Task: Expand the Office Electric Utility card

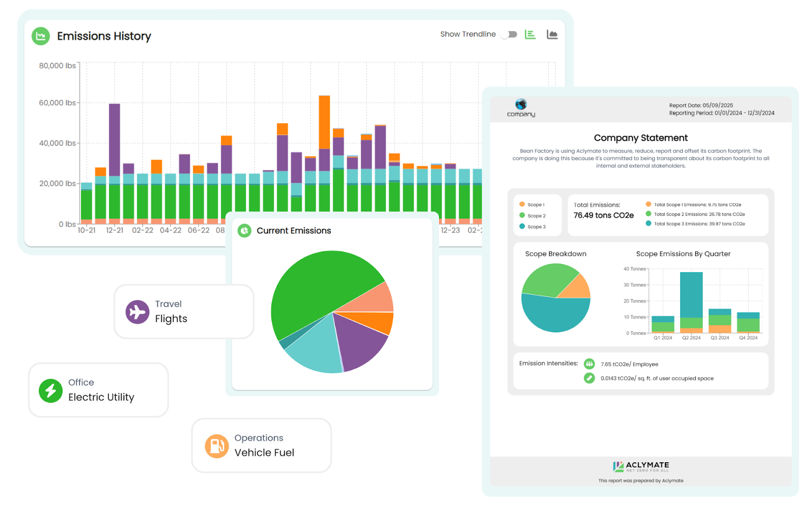Action: (98, 390)
